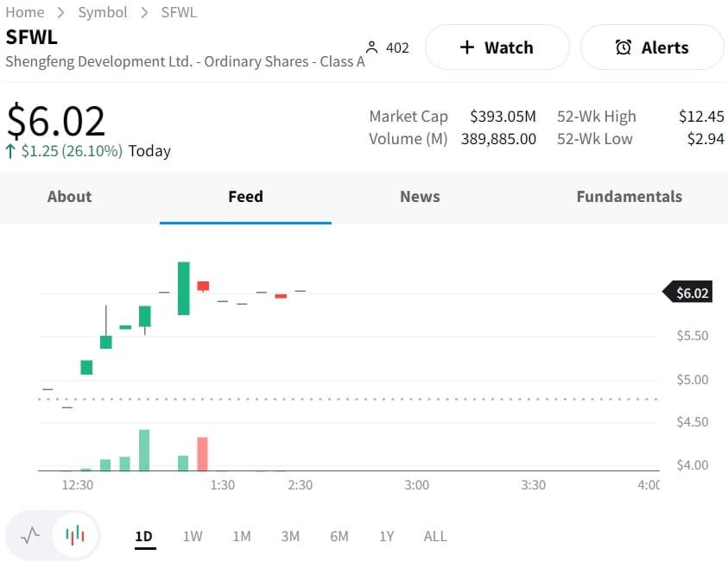The image size is (728, 568).
Task: Switch to the News tab
Action: click(x=420, y=197)
